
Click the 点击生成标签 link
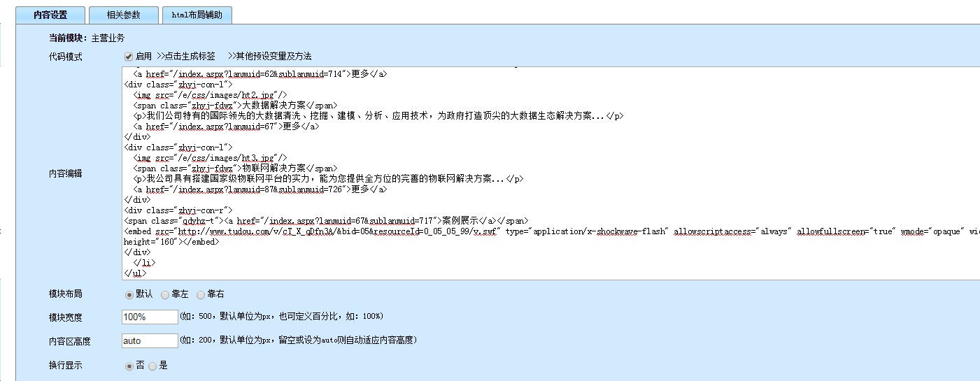point(187,56)
